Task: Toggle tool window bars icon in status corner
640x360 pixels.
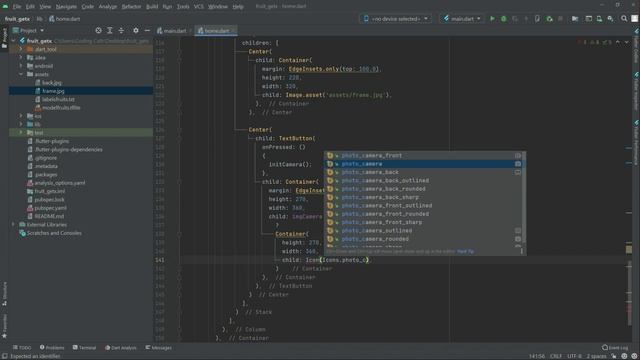Action: point(4,356)
